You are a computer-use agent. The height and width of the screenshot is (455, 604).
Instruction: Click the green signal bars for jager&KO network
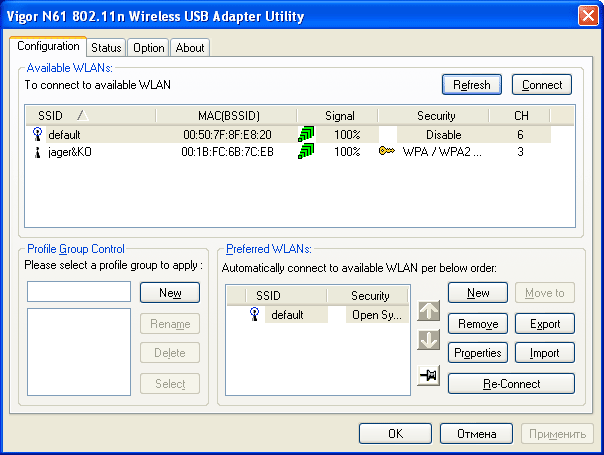pos(306,151)
